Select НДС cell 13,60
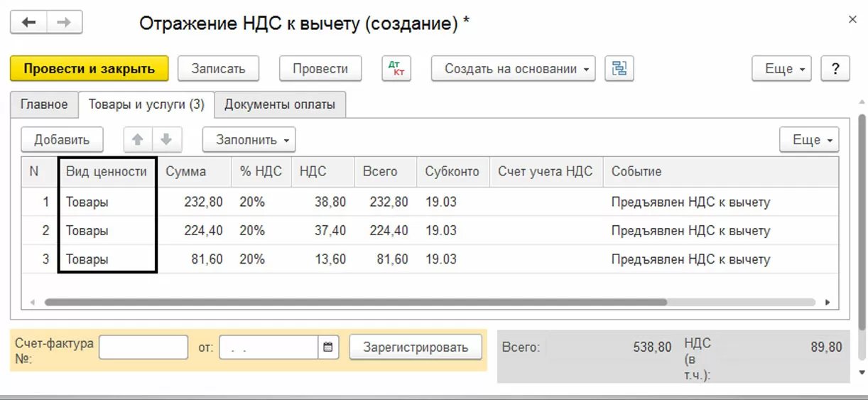 coord(322,259)
